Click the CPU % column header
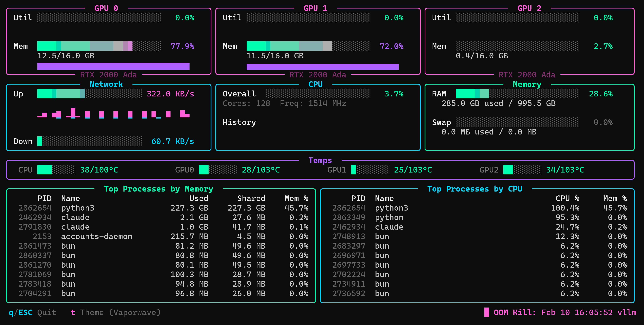644x325 pixels. 567,198
